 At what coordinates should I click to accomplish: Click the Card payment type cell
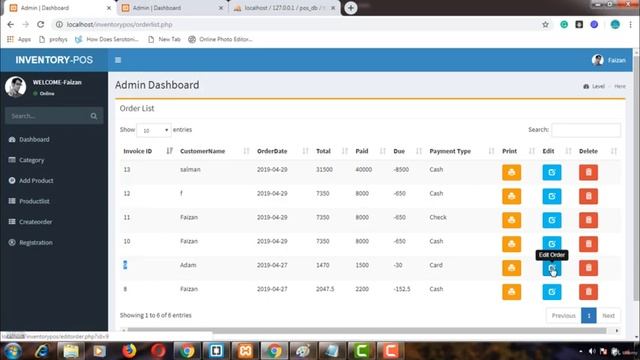coord(436,265)
